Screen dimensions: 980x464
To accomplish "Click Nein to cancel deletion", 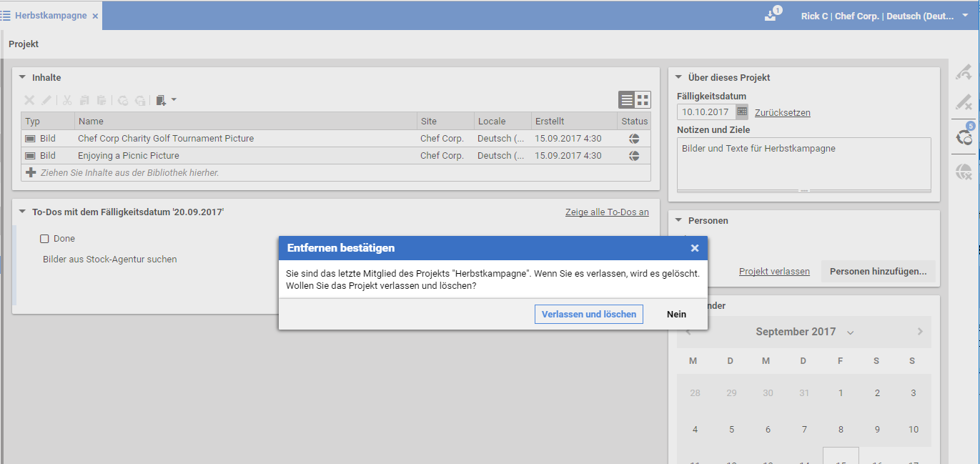I will (676, 314).
